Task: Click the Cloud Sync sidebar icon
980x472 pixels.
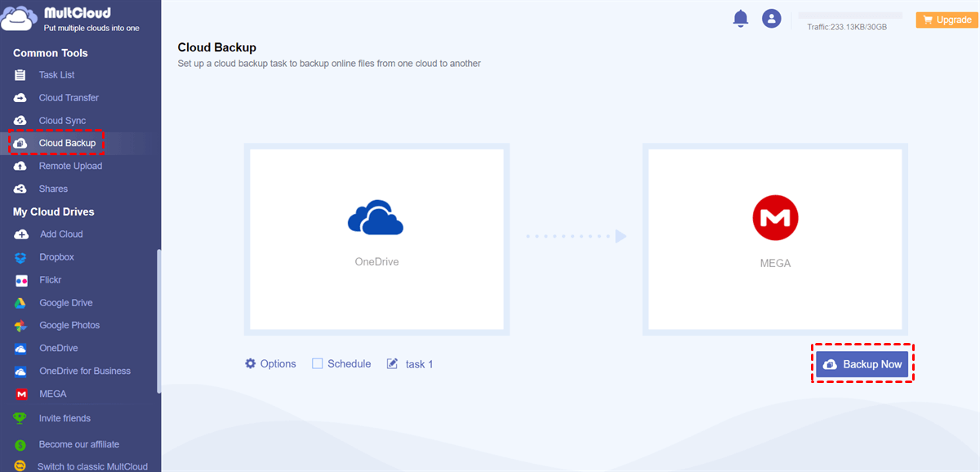Action: pos(20,121)
